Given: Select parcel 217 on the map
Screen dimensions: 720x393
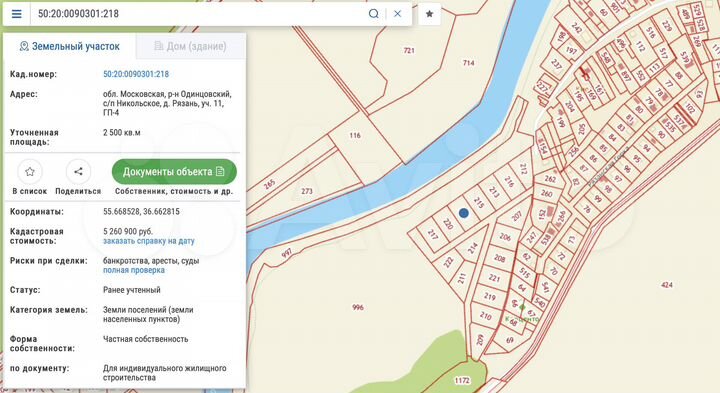Looking at the screenshot, I should click(x=433, y=234).
